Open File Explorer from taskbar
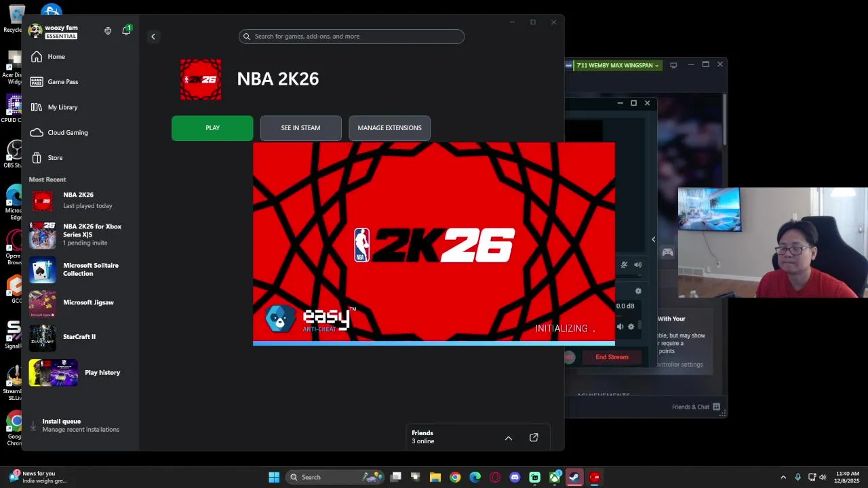The width and height of the screenshot is (868, 488). [x=435, y=477]
